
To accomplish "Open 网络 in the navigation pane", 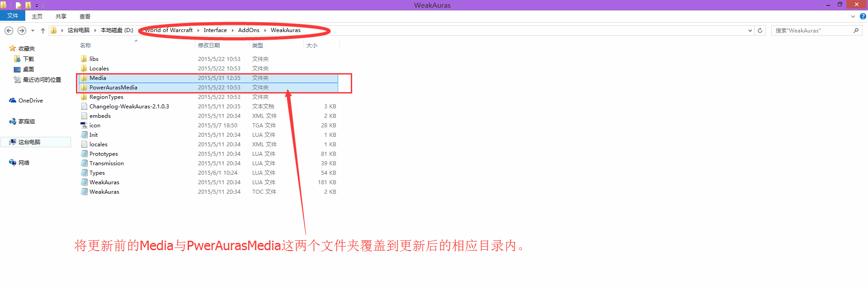I will 24,163.
